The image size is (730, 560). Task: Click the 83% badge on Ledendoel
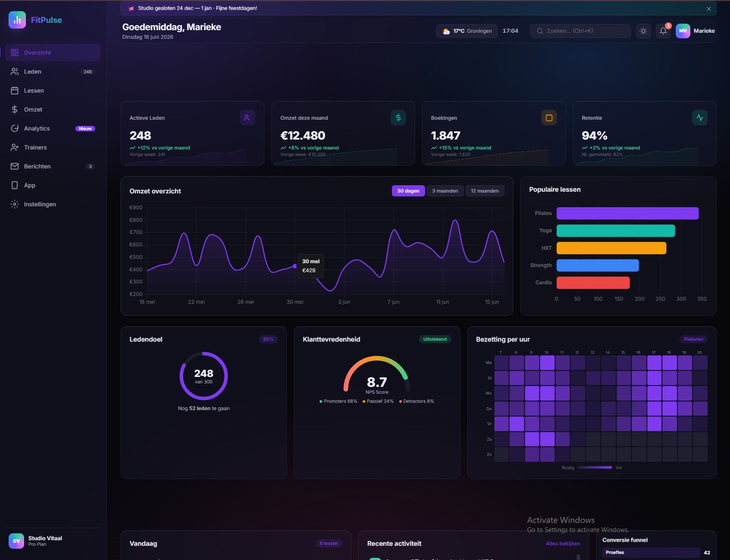[x=268, y=339]
